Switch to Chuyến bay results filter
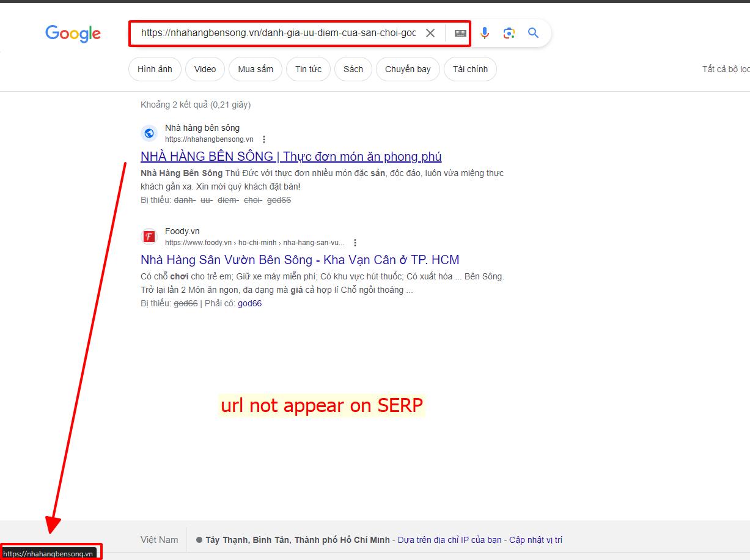 coord(408,69)
